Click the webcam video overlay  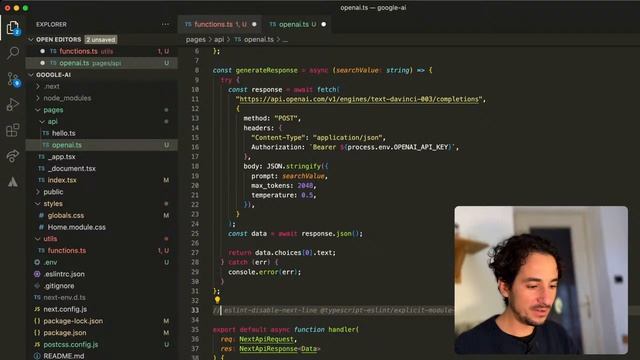pyautogui.click(x=541, y=280)
